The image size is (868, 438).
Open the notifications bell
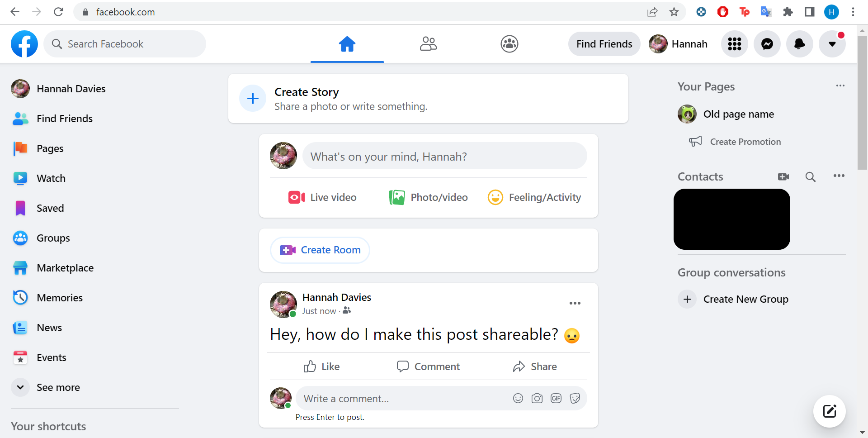pos(800,44)
